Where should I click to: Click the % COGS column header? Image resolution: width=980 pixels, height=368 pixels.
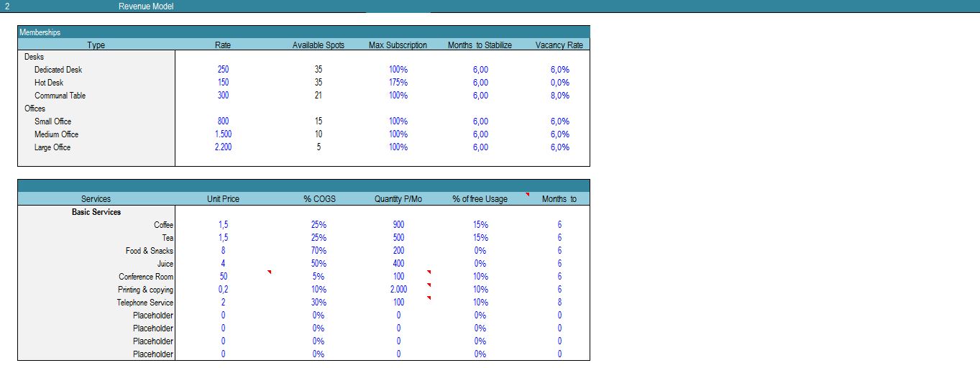point(319,199)
